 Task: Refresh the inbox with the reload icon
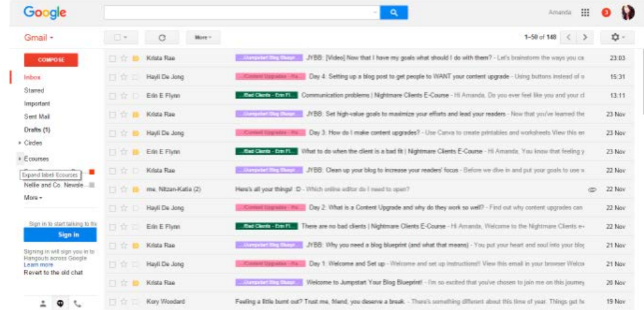[x=162, y=37]
